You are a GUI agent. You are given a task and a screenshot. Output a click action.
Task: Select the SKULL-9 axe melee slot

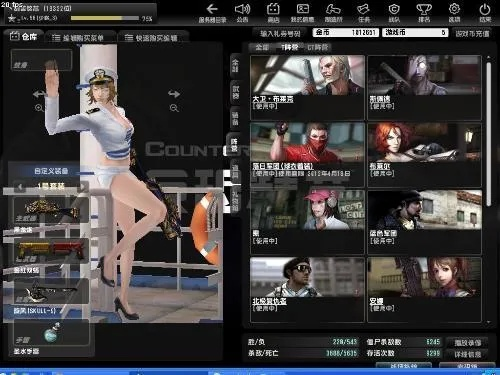pyautogui.click(x=51, y=291)
